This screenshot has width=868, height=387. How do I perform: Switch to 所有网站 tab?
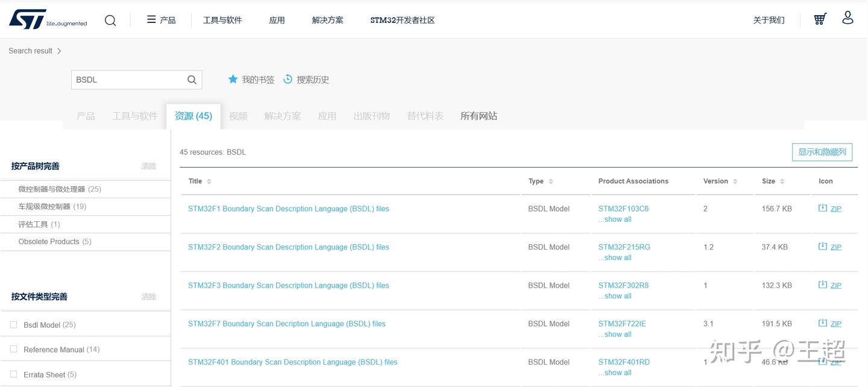[x=479, y=116]
